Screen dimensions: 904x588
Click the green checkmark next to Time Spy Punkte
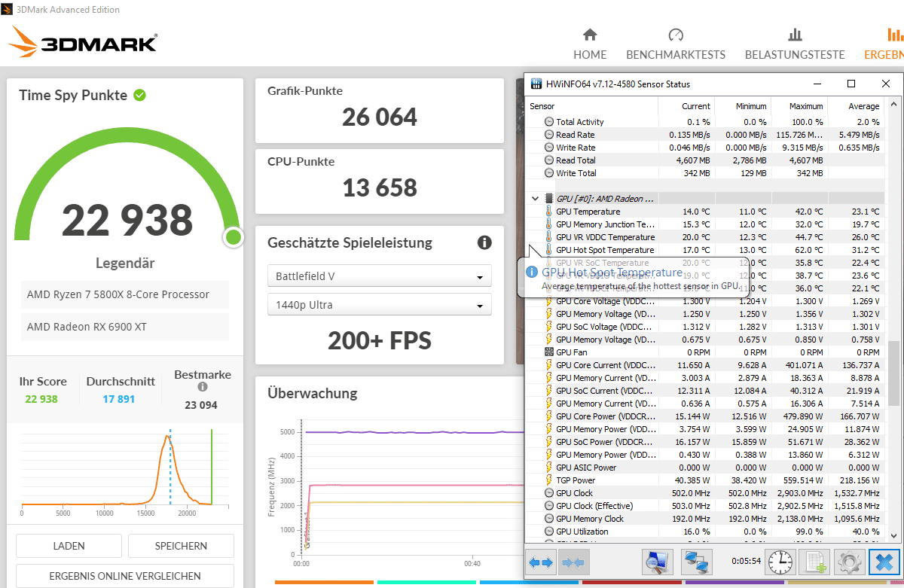(139, 95)
